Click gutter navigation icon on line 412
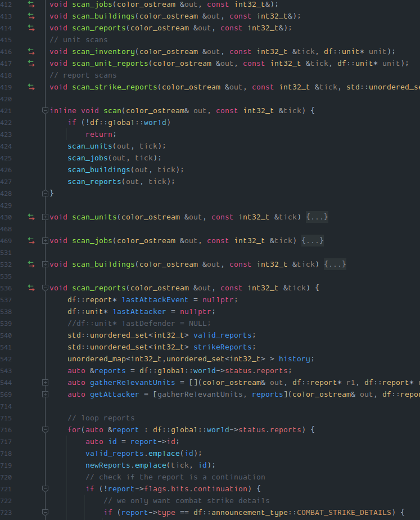 click(x=31, y=5)
